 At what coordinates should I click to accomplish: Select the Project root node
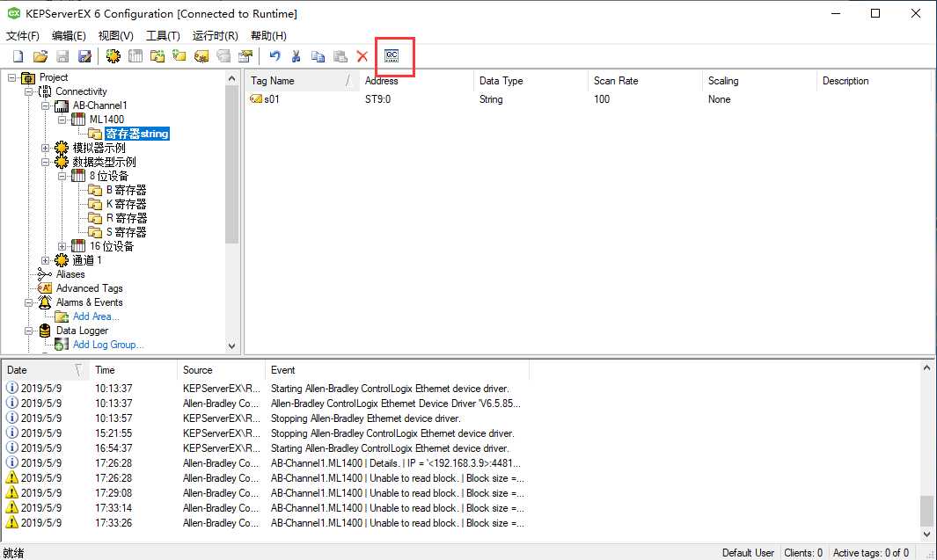(x=54, y=77)
